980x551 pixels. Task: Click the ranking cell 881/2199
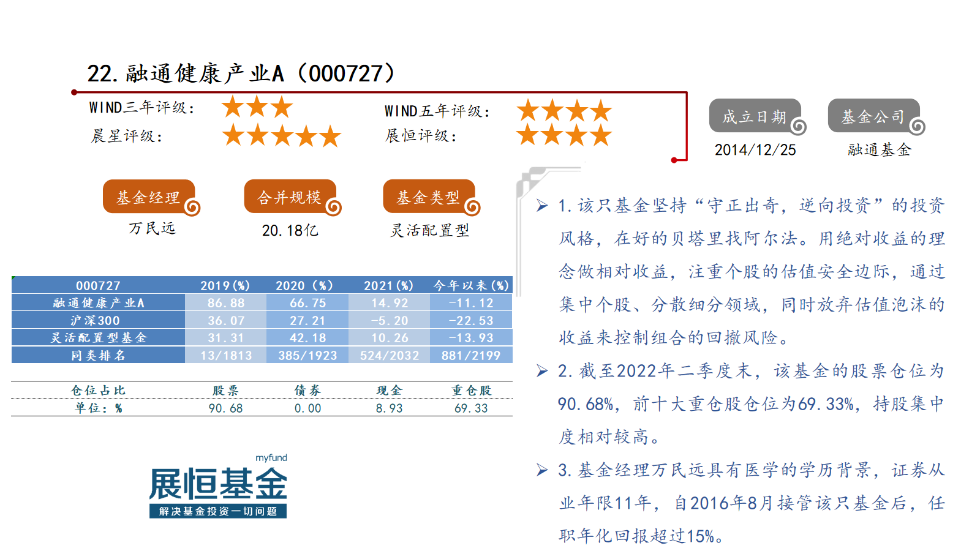471,355
